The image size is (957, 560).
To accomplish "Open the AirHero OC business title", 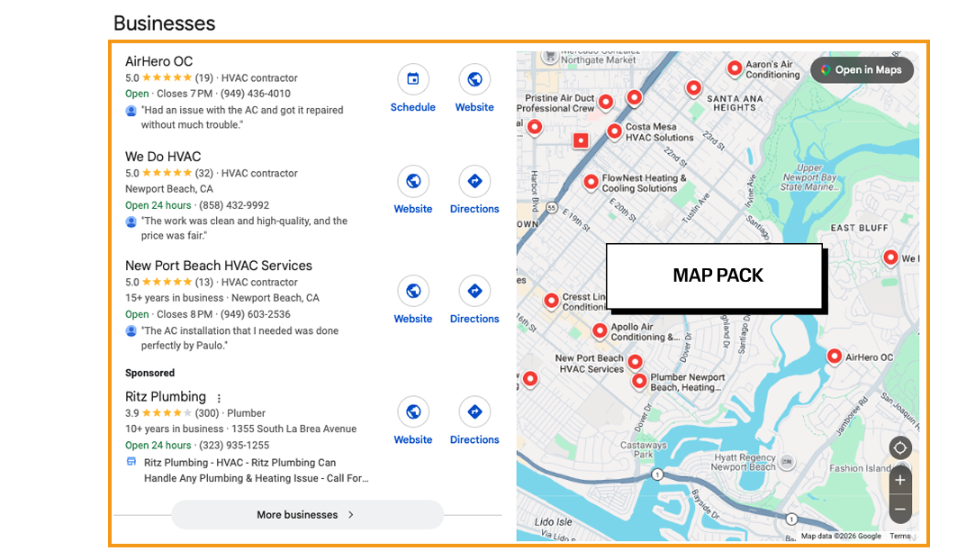I will pos(158,61).
